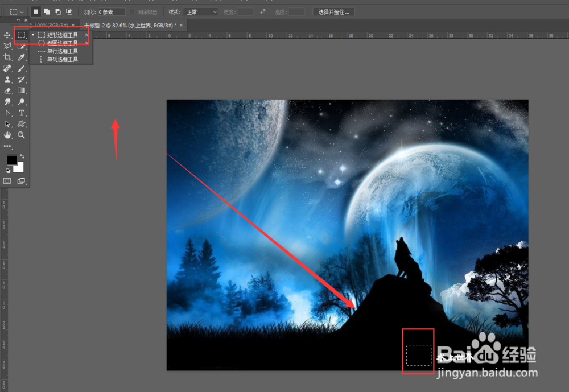The image size is (569, 392).
Task: Choose Add to Selection mode
Action: [x=47, y=11]
